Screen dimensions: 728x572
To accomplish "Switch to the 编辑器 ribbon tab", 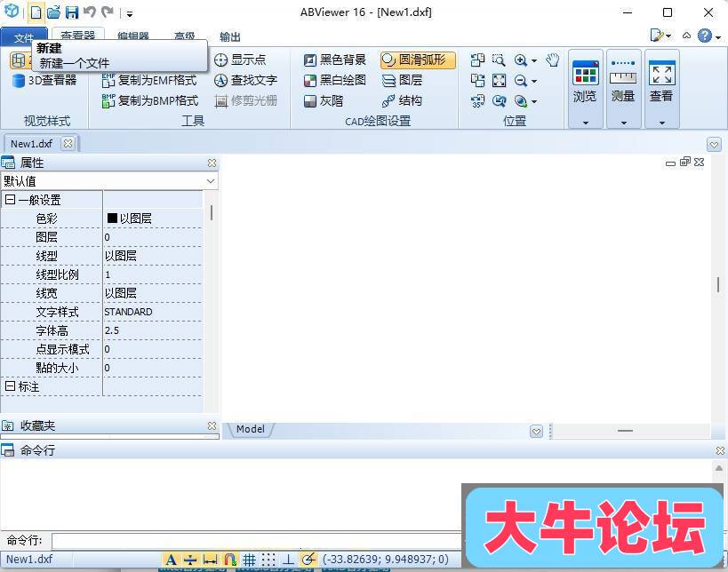I will point(132,36).
